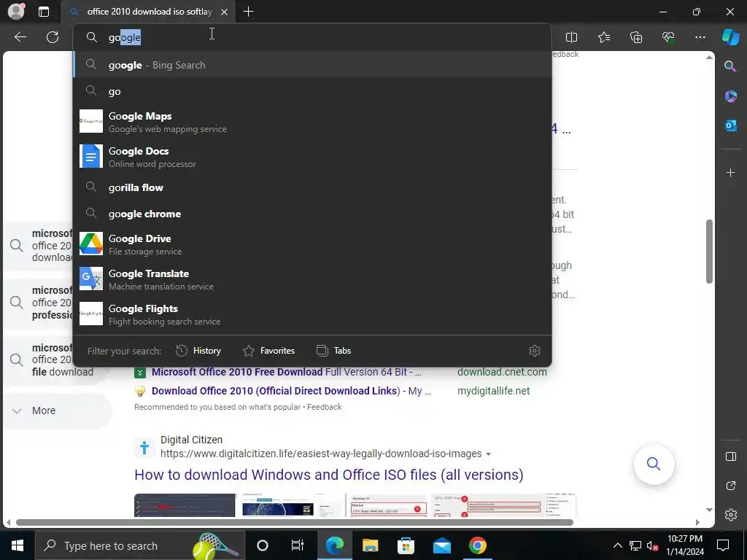Open Mail app from taskbar
747x560 pixels.
(x=441, y=545)
